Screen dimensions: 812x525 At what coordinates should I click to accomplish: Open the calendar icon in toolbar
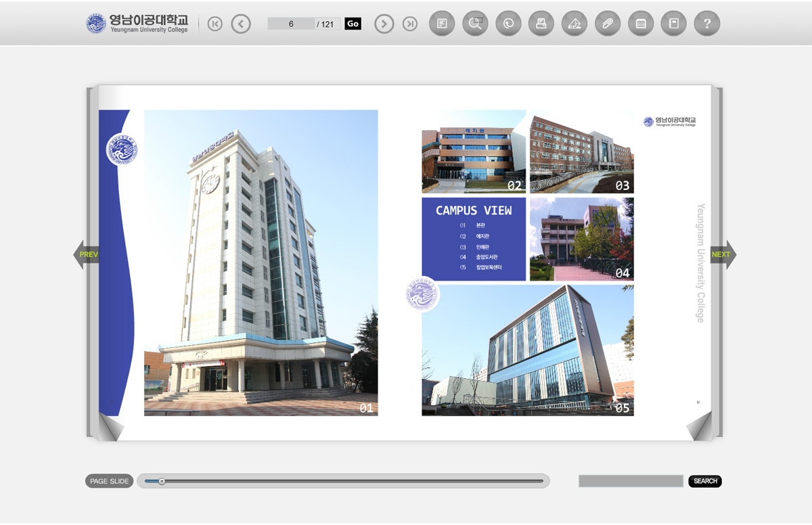[x=641, y=24]
